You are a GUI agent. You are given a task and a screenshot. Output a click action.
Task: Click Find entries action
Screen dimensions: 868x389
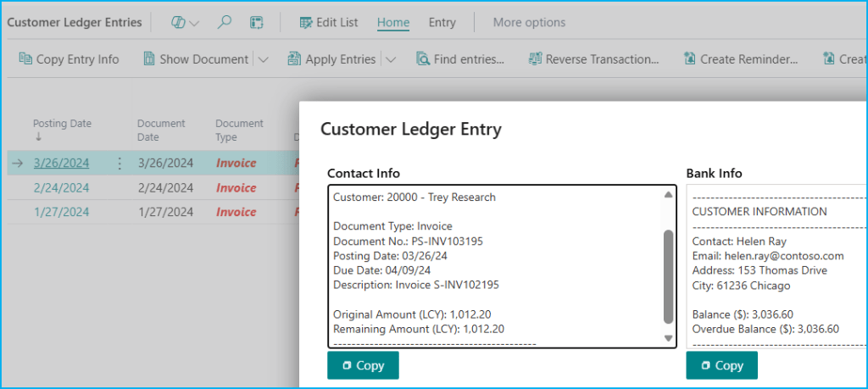[460, 59]
